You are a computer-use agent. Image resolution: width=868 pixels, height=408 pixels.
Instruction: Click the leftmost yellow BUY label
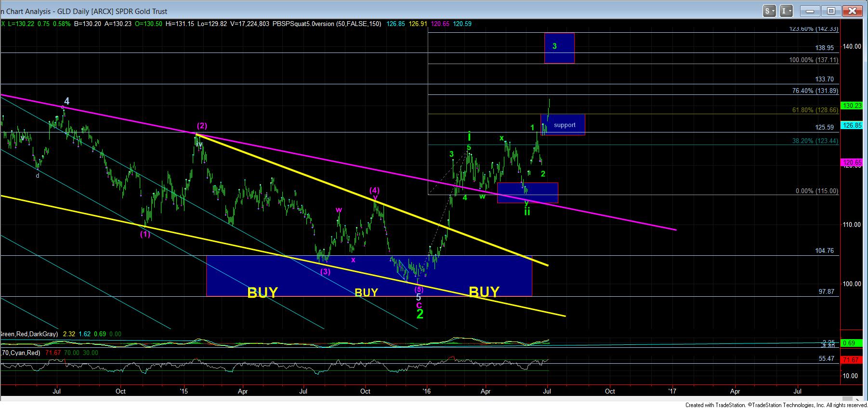tap(263, 292)
